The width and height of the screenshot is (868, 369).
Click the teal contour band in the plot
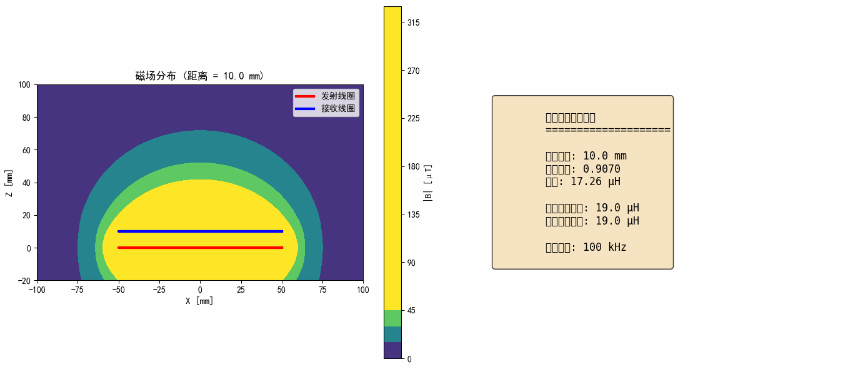tap(200, 148)
